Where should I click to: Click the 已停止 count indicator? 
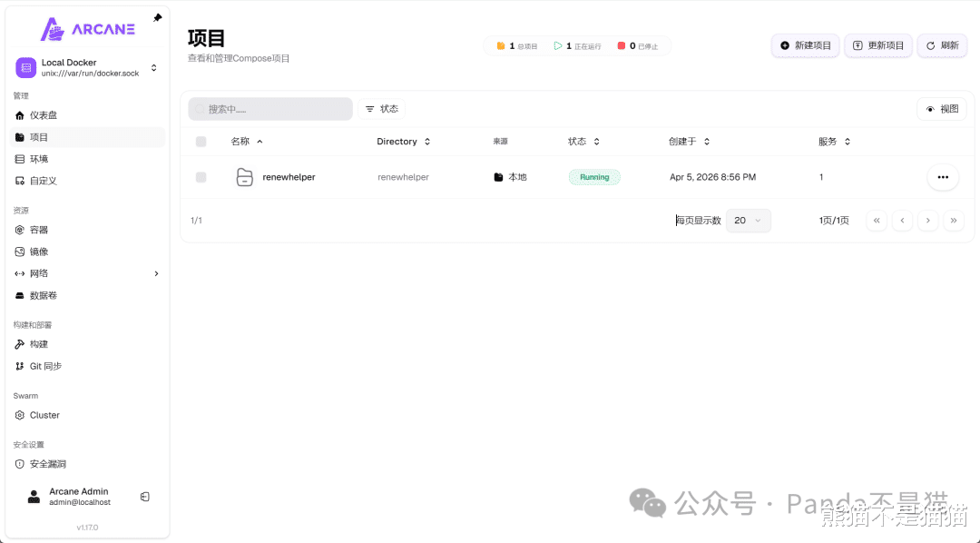click(x=638, y=45)
